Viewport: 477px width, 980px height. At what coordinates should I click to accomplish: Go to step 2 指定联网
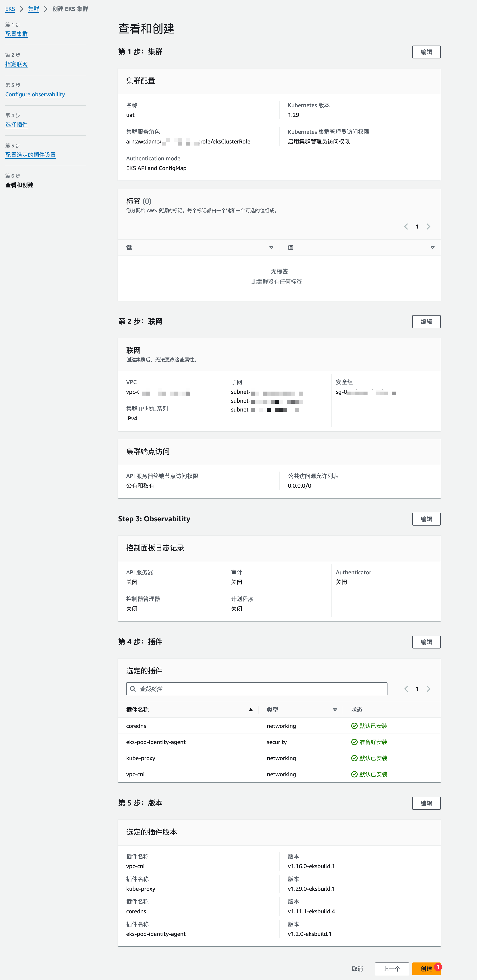point(16,64)
